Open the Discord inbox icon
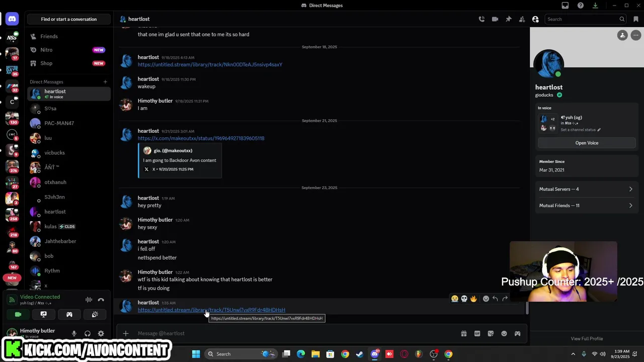 (565, 6)
